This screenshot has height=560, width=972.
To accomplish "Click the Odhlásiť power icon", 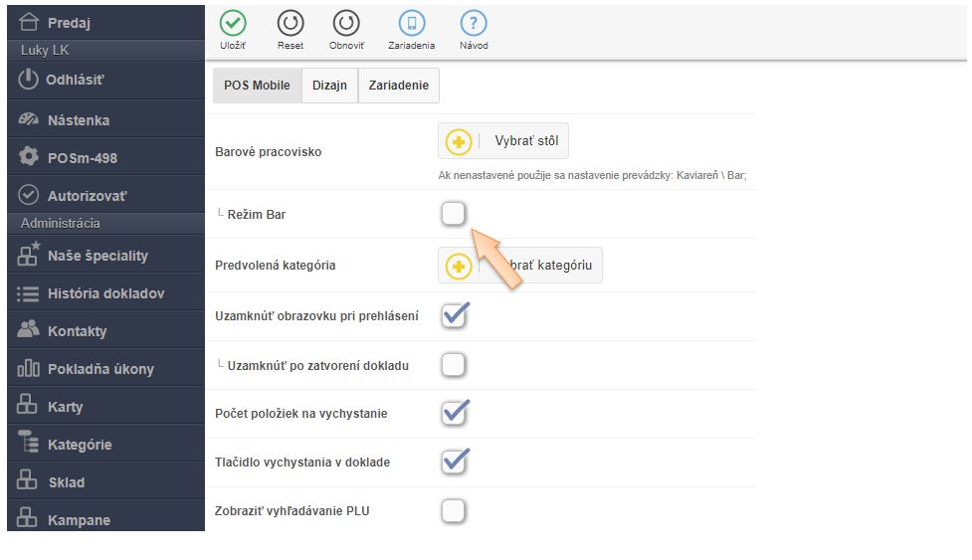I will point(29,80).
